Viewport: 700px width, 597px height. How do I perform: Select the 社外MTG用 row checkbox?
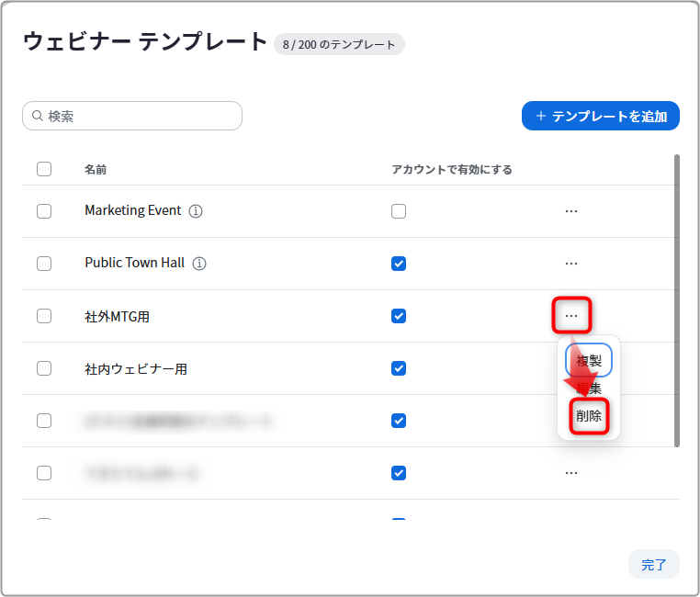44,316
